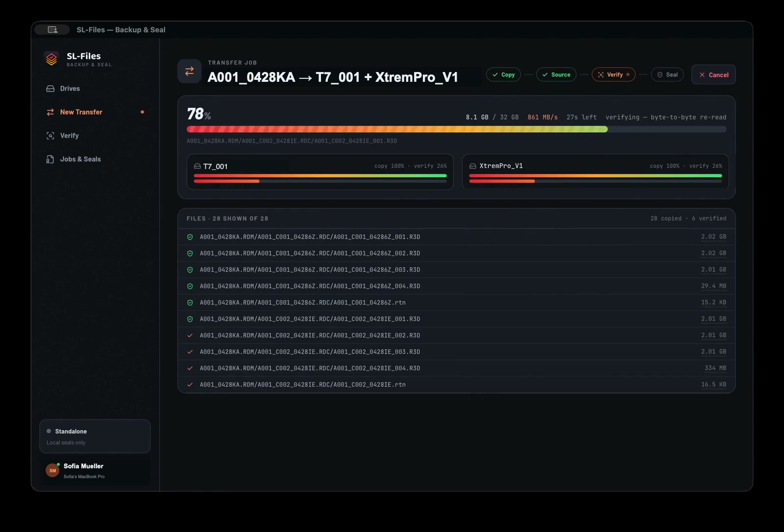This screenshot has width=784, height=532.
Task: Select the Seal step pill
Action: click(667, 74)
